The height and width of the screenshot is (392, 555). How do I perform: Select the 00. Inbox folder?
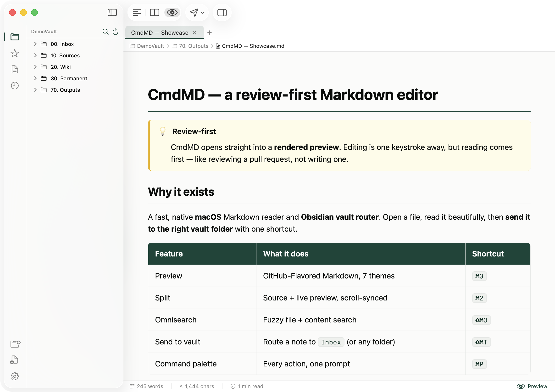point(75,44)
